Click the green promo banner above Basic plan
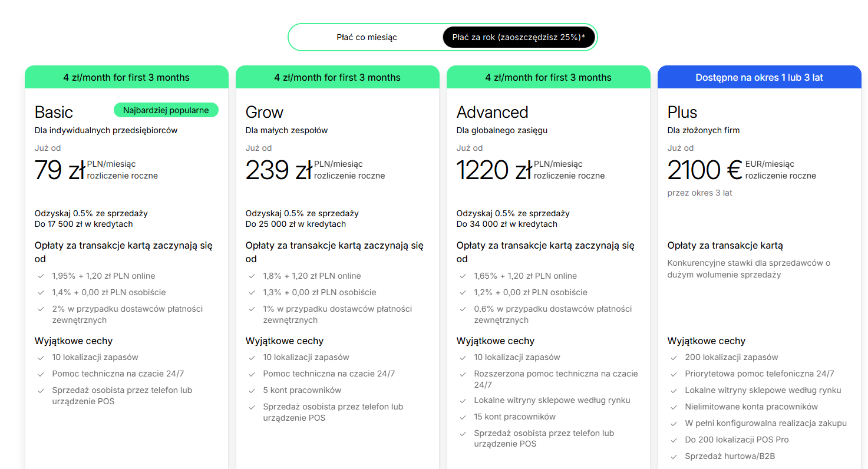 (126, 77)
